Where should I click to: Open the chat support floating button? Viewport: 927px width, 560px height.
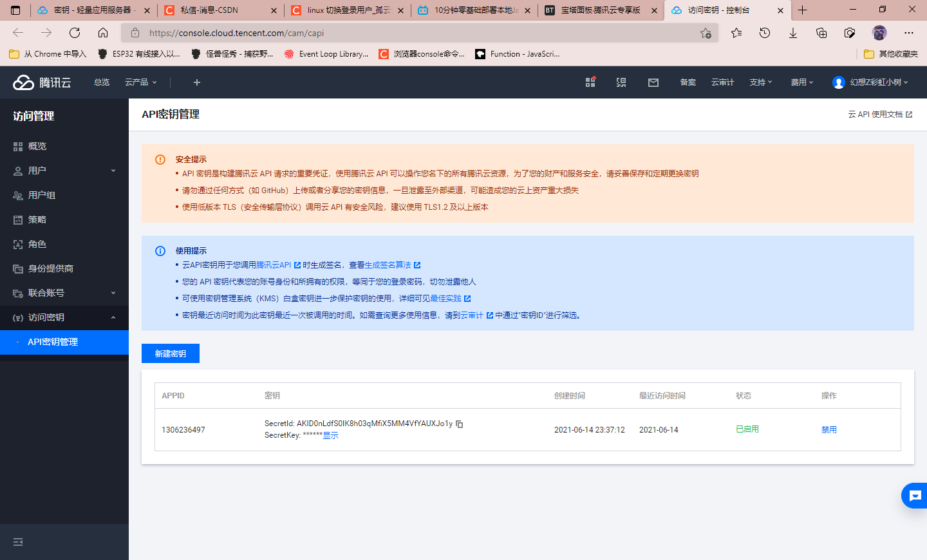(x=915, y=496)
